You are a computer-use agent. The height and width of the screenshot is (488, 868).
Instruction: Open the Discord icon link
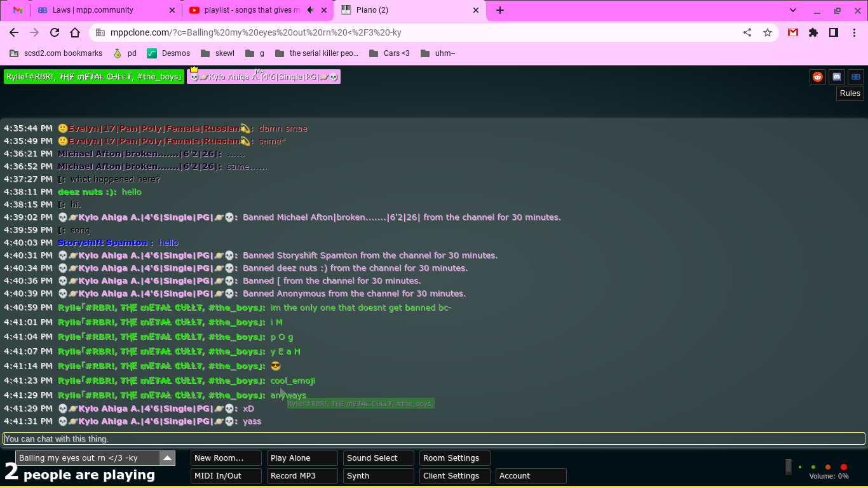pyautogui.click(x=837, y=77)
